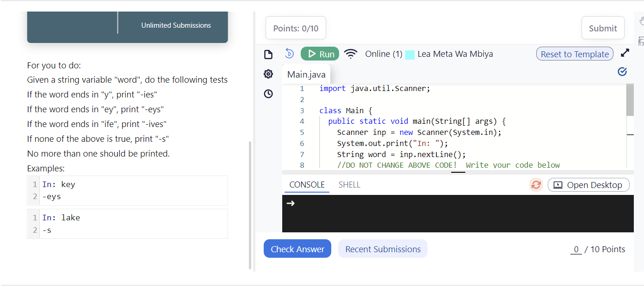Create a new file using the page icon
This screenshot has height=291, width=644.
268,54
